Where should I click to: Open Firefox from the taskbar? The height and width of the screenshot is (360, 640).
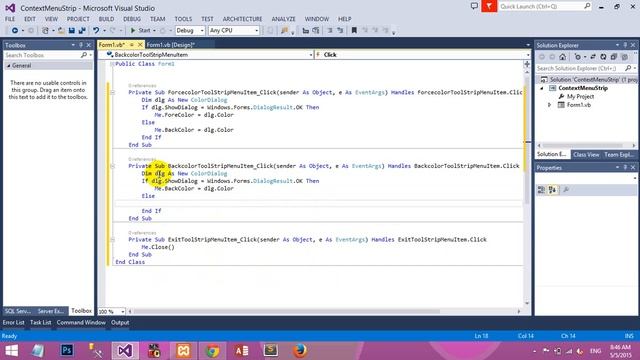click(x=300, y=351)
